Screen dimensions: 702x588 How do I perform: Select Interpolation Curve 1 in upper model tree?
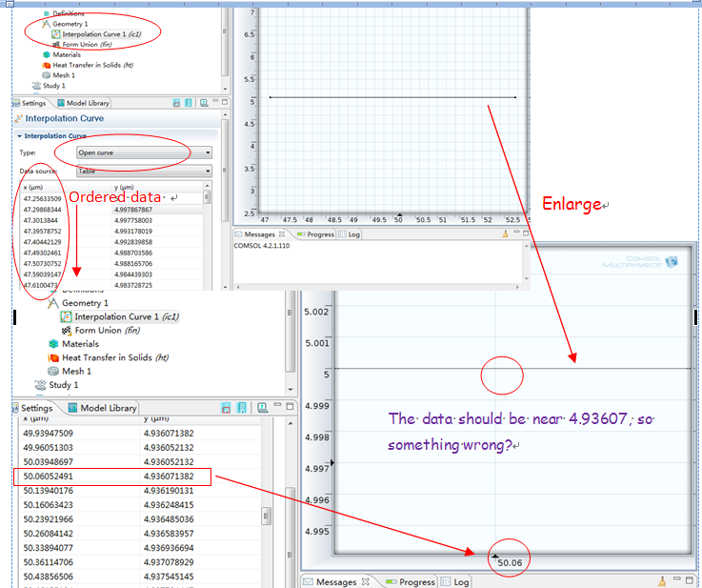point(100,34)
